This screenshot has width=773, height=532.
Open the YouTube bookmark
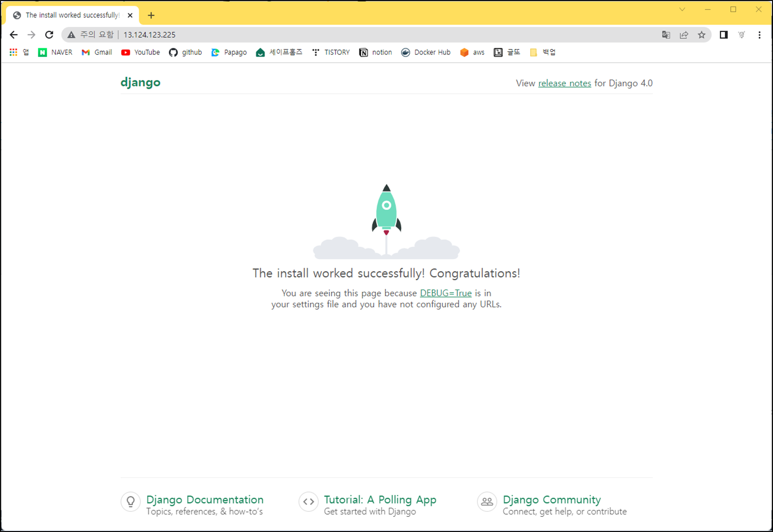tap(141, 52)
